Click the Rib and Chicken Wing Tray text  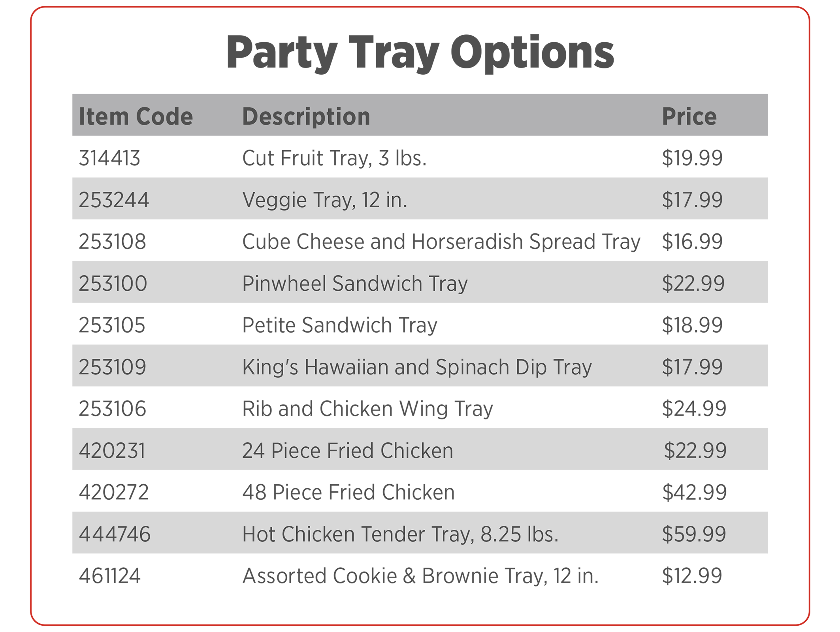[367, 408]
